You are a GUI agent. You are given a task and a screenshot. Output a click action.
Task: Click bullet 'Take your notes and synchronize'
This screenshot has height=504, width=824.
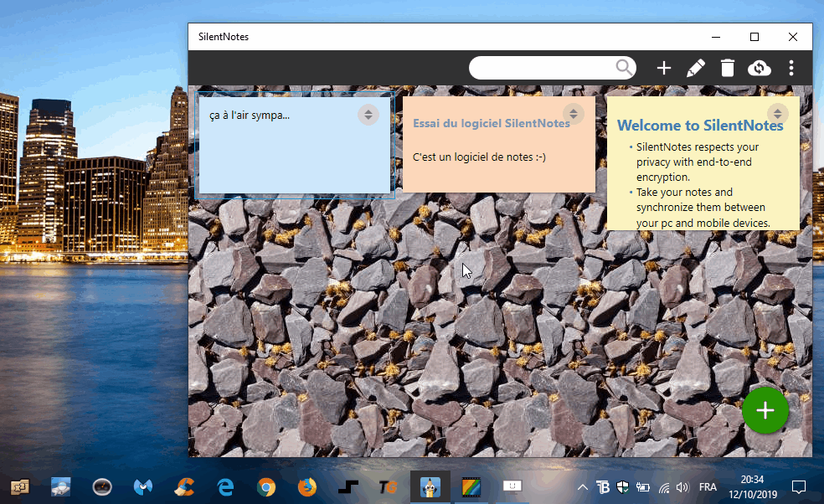click(x=703, y=208)
